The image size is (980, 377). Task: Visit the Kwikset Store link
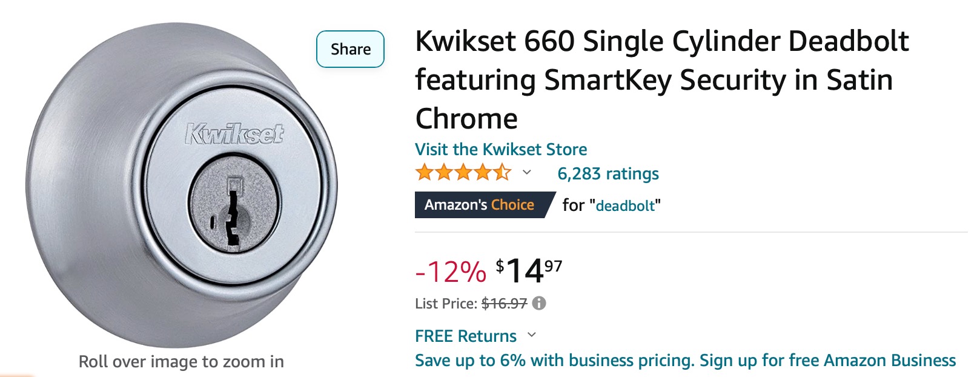click(x=501, y=149)
